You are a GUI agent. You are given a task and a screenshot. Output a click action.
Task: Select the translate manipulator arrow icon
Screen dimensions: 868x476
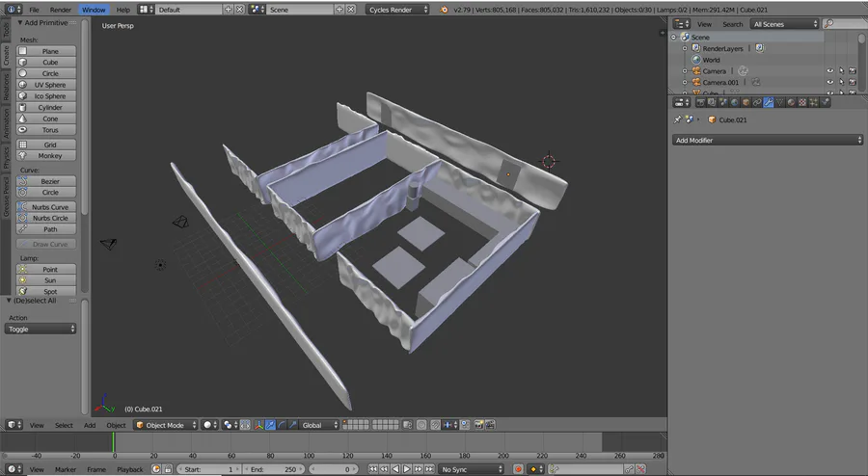(270, 425)
